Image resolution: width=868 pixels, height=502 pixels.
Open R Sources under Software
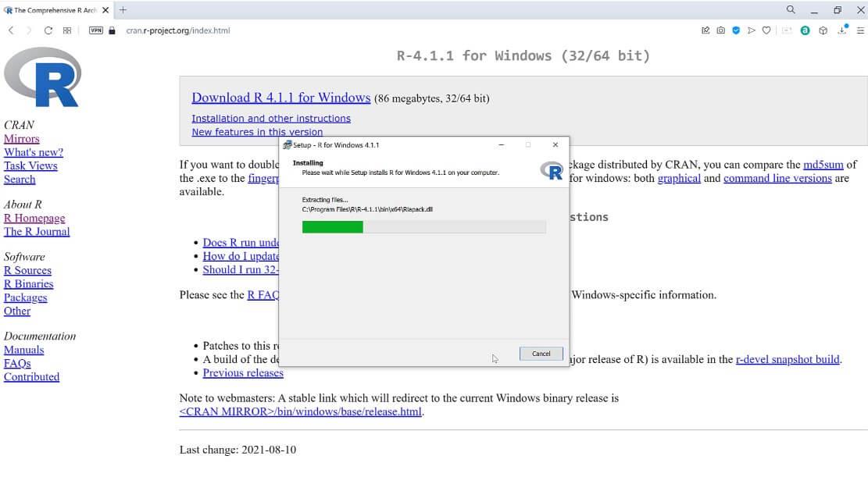click(x=27, y=271)
